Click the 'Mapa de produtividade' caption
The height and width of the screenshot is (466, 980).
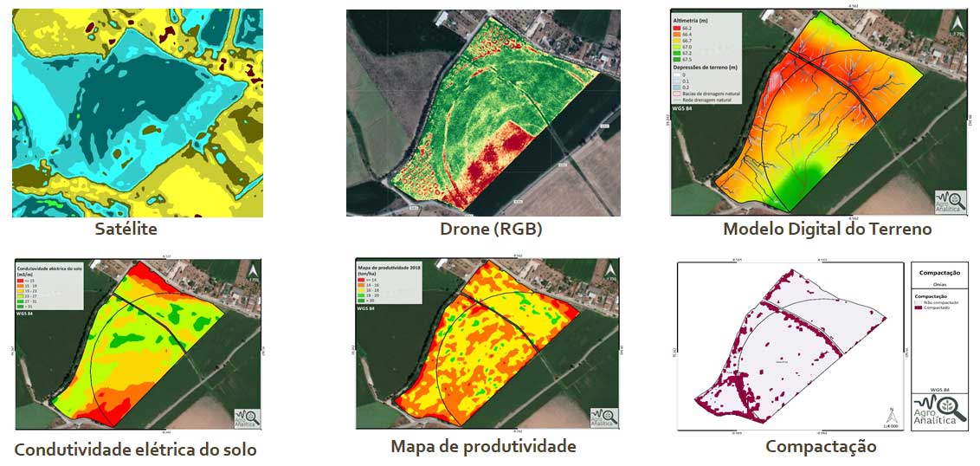[x=484, y=447]
